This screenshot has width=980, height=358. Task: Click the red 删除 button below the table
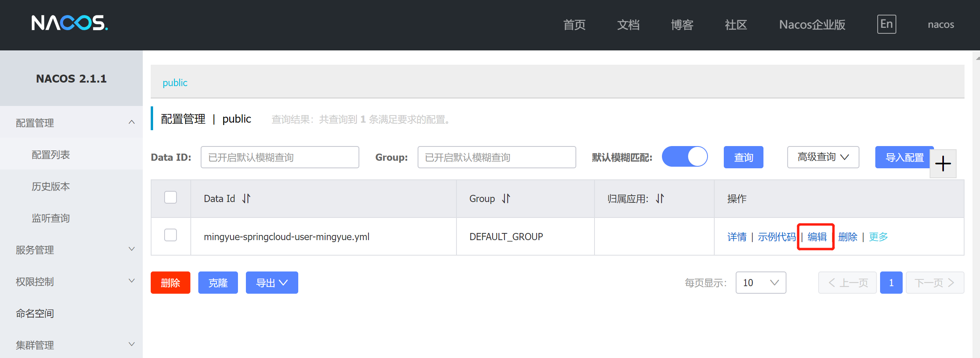[171, 283]
